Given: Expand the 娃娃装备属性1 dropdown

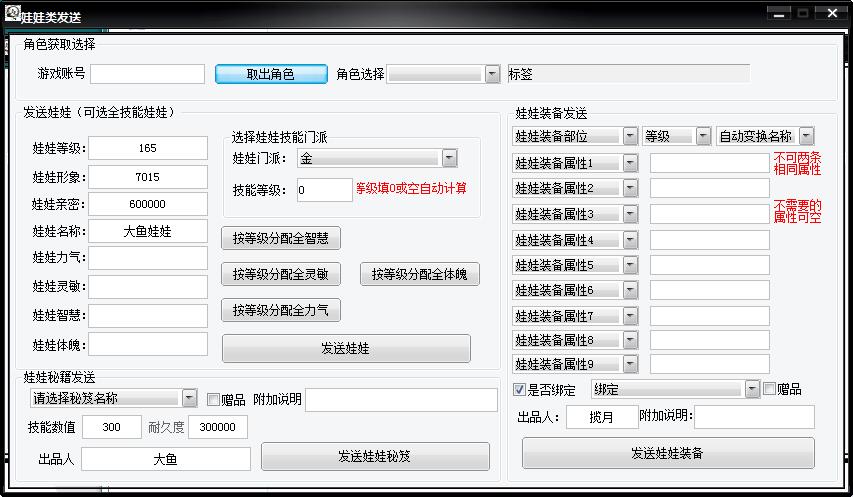Looking at the screenshot, I should coord(630,163).
